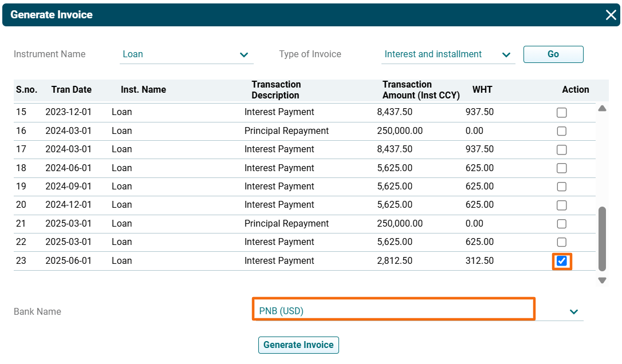Check the box for row 15
This screenshot has height=364, width=622.
pos(562,113)
